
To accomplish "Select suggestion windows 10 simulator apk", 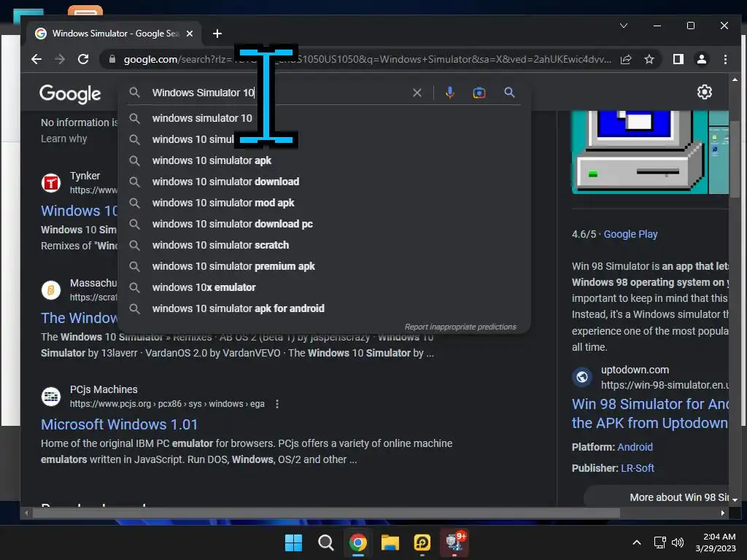I will [x=324, y=160].
